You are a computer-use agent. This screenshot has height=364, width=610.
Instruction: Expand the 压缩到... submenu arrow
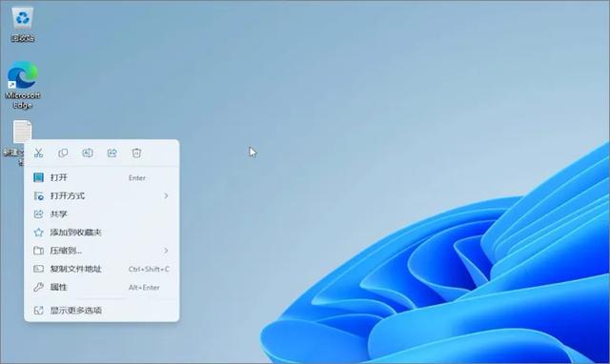click(x=166, y=251)
